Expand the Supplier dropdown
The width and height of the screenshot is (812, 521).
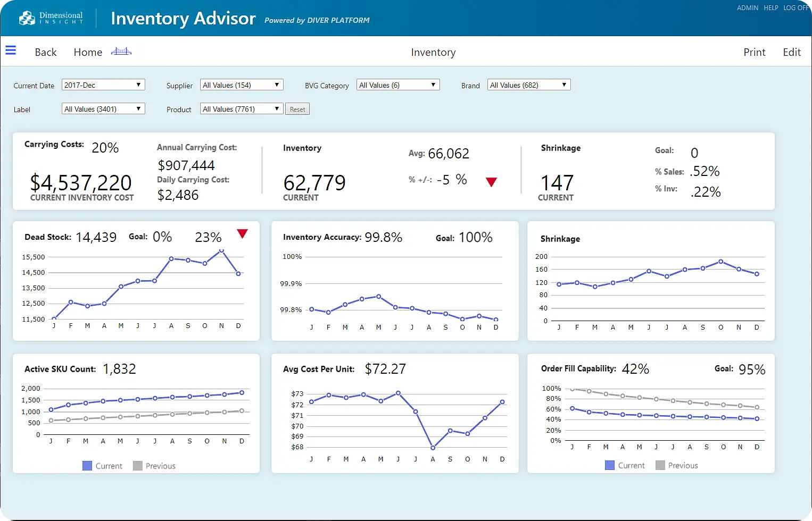pyautogui.click(x=242, y=85)
